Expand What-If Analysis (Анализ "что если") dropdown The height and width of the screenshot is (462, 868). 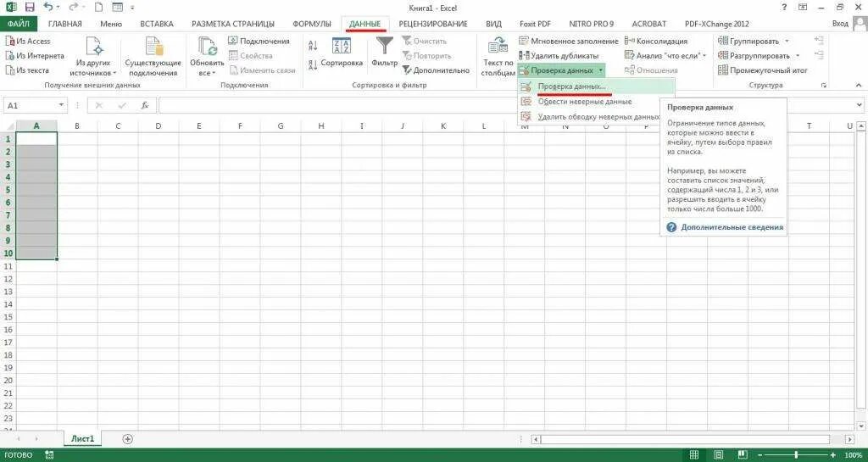pyautogui.click(x=704, y=56)
